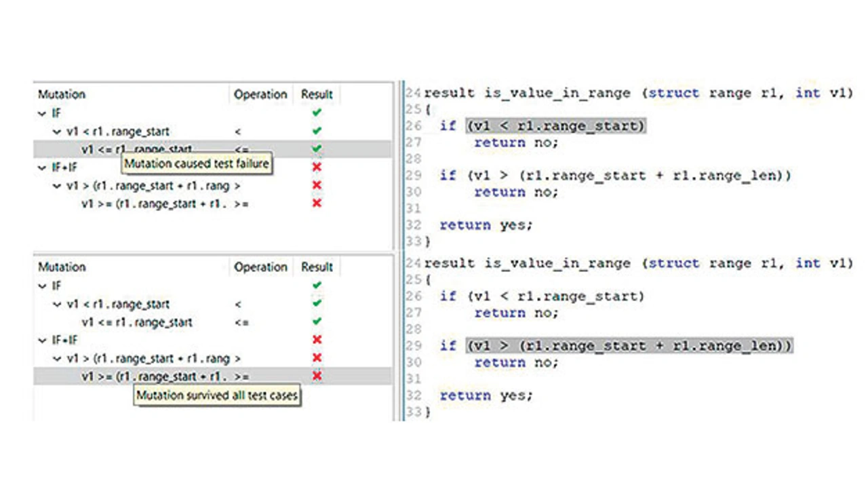This screenshot has width=868, height=489.
Task: Click green checkmark for IF row in upper panel
Action: click(x=317, y=113)
